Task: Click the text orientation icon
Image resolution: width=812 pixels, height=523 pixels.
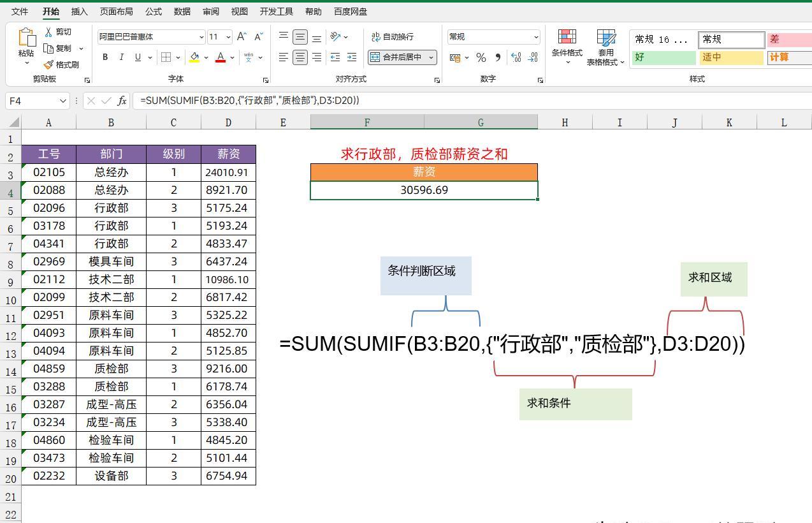Action: tap(336, 37)
